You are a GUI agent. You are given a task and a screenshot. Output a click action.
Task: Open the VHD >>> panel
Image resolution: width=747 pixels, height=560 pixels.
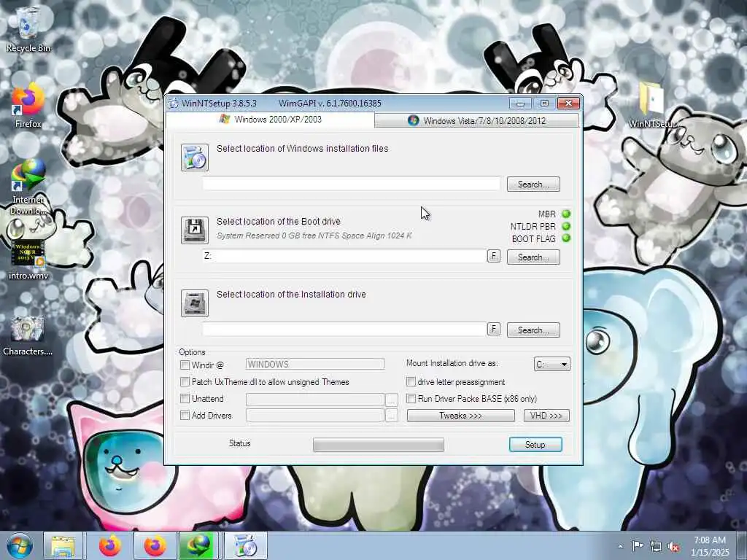[546, 416]
